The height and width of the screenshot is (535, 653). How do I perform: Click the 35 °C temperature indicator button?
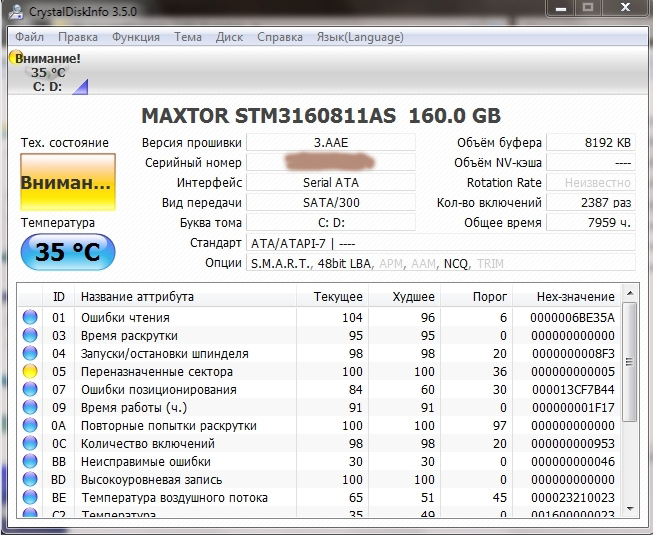[68, 252]
